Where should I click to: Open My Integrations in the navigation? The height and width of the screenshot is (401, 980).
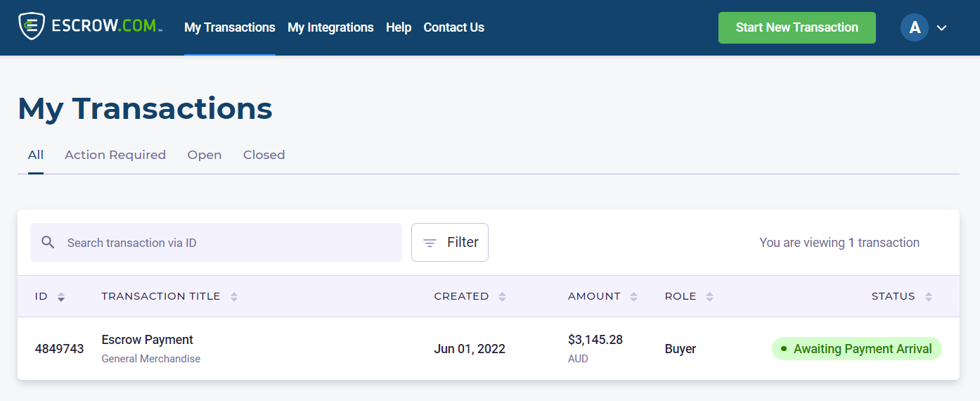(x=330, y=27)
